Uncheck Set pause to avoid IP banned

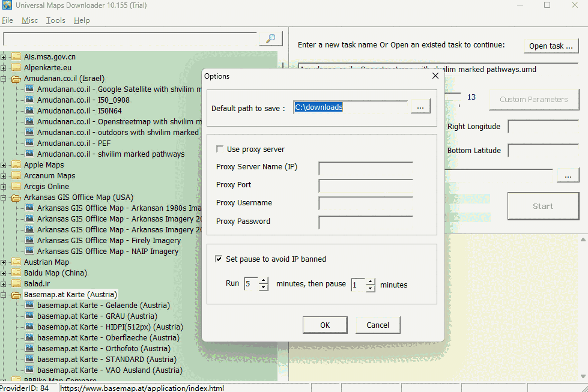pos(219,259)
